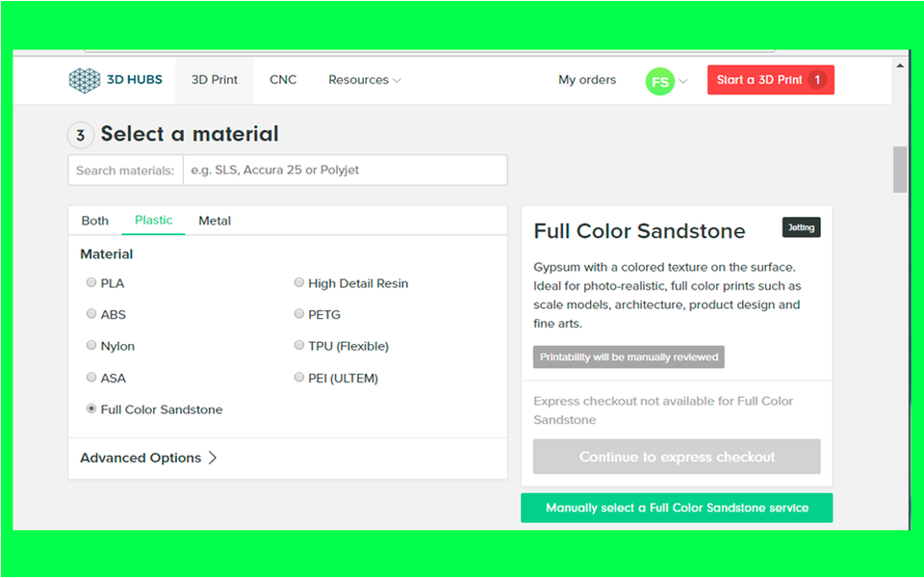
Task: Open the Resources dropdown menu
Action: pyautogui.click(x=364, y=80)
